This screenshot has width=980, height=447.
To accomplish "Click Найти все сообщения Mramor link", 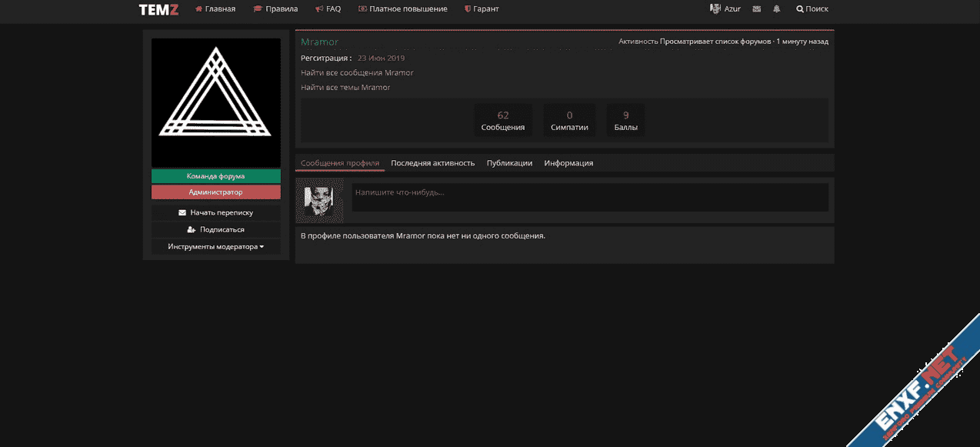I will tap(357, 73).
